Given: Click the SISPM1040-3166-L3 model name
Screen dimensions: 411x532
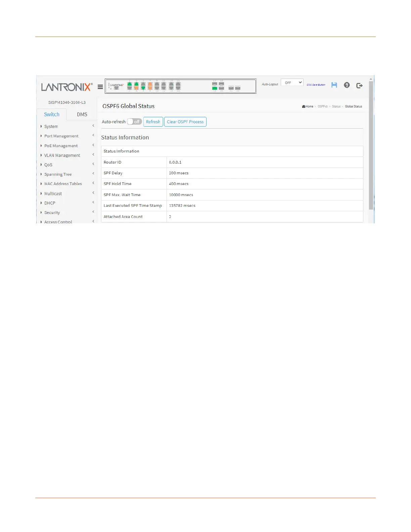Looking at the screenshot, I should [67, 102].
